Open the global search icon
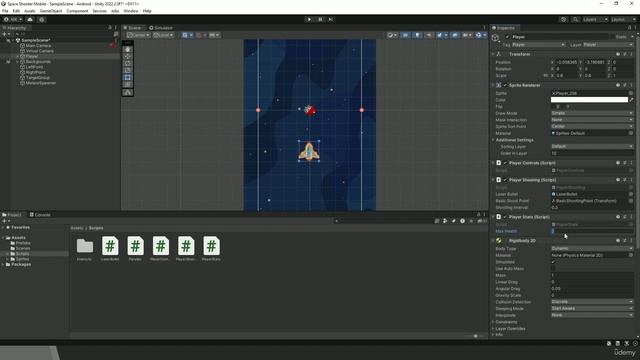Image resolution: width=640 pixels, height=360 pixels. [x=575, y=19]
